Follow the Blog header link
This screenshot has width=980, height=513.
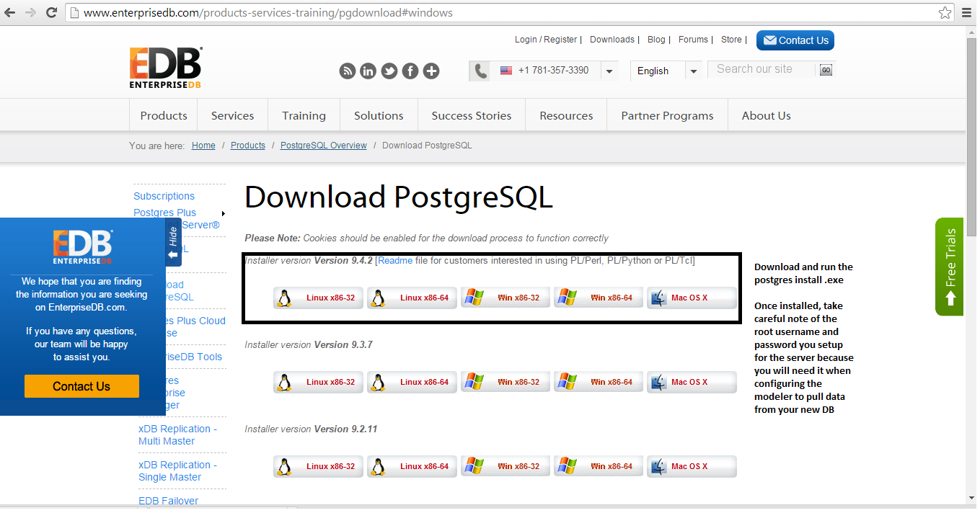(x=656, y=40)
